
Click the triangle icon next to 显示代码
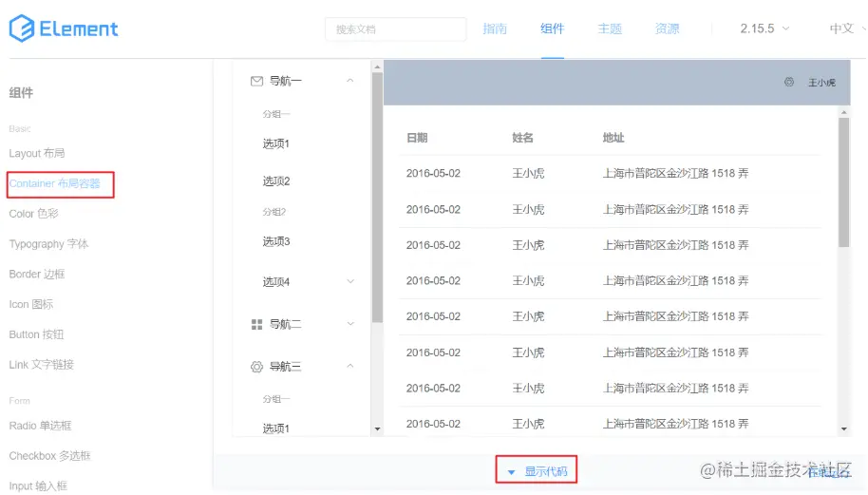(511, 472)
